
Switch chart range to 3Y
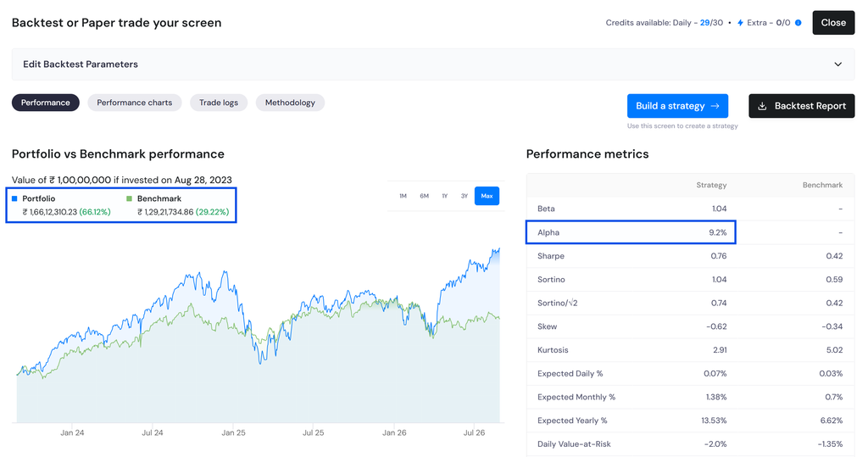[465, 196]
